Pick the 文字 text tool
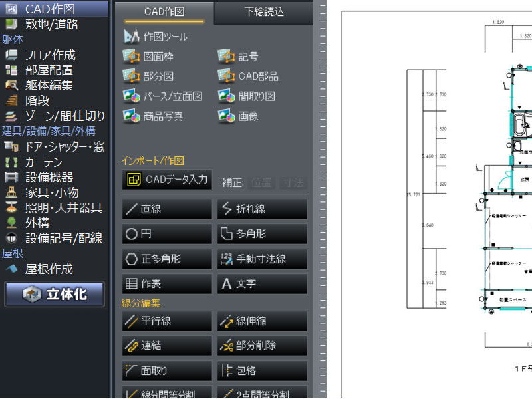 pyautogui.click(x=262, y=284)
